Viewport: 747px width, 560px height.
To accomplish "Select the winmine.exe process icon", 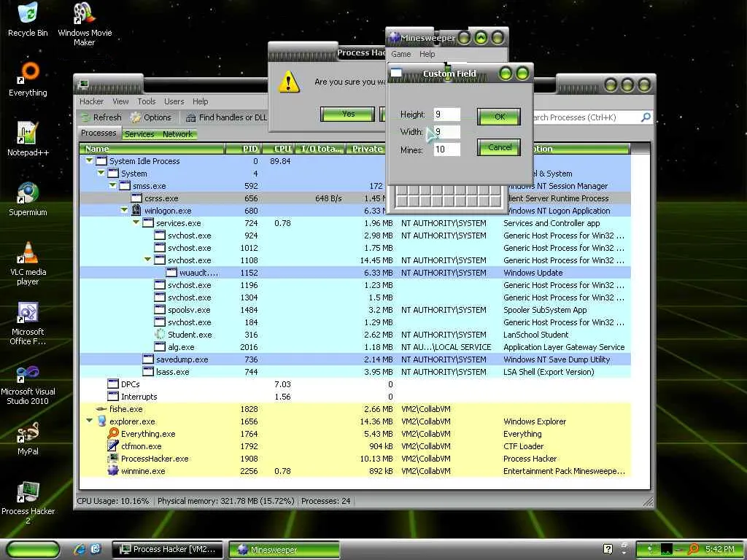I will (x=113, y=470).
